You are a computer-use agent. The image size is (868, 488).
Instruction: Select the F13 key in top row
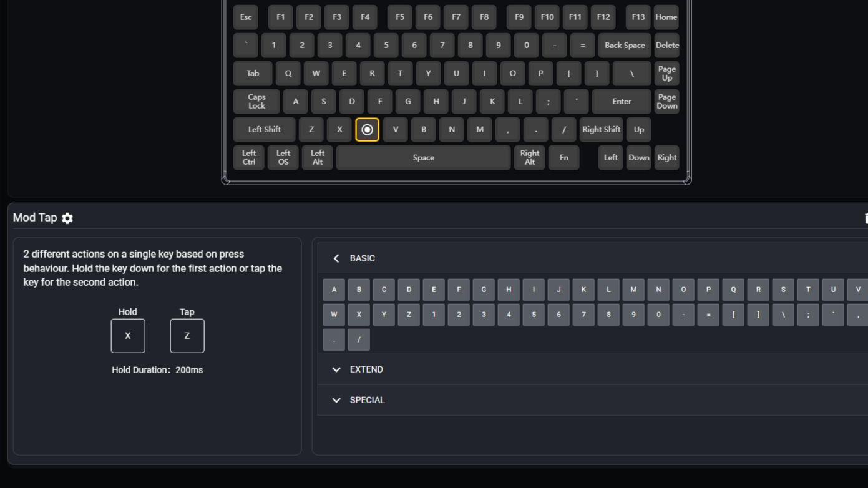tap(638, 17)
